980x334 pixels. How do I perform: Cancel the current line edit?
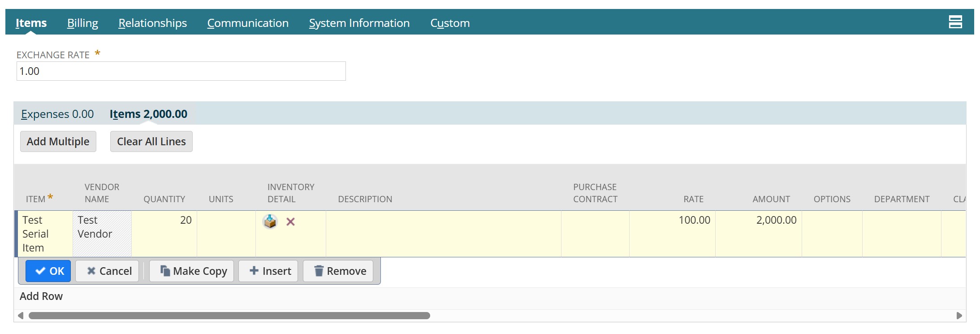coord(107,271)
